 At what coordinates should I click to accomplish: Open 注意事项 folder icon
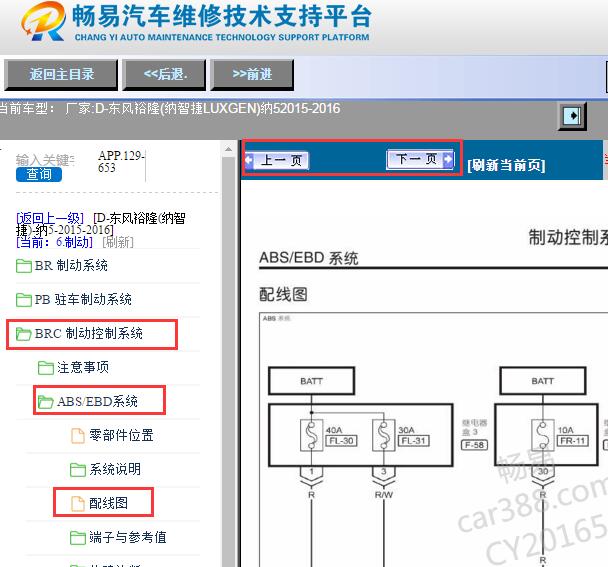tap(46, 368)
